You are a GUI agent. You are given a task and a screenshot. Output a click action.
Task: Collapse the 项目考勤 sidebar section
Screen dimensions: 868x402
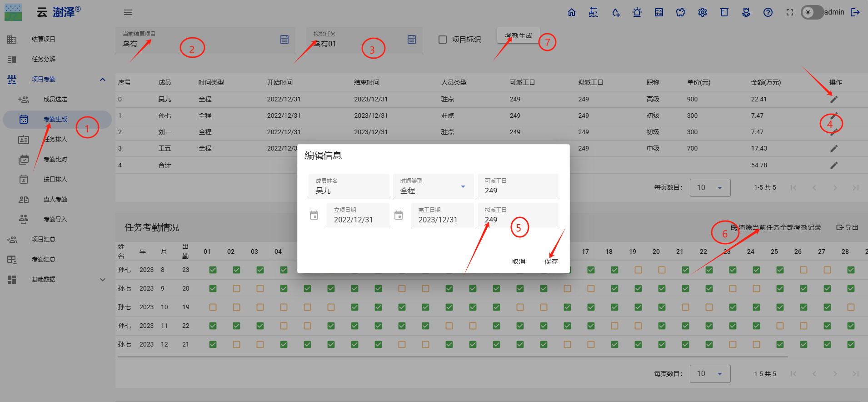pyautogui.click(x=103, y=79)
